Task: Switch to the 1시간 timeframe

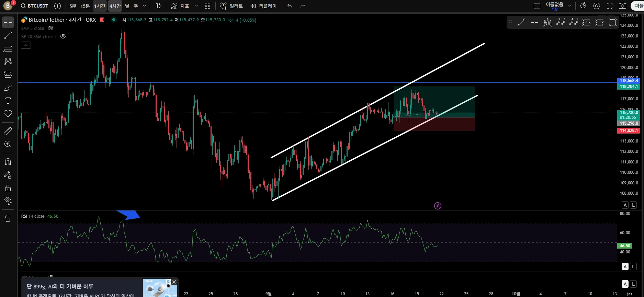Action: 100,6
